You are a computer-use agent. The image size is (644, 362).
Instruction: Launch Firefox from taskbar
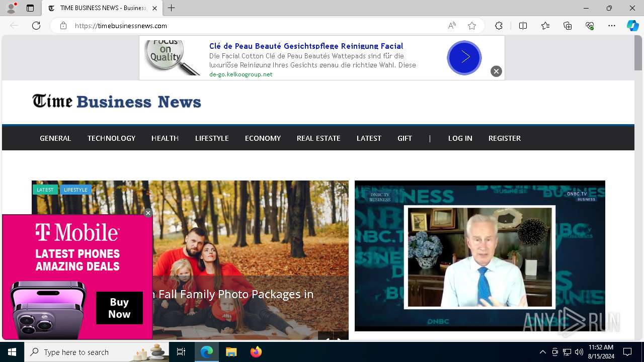click(256, 352)
